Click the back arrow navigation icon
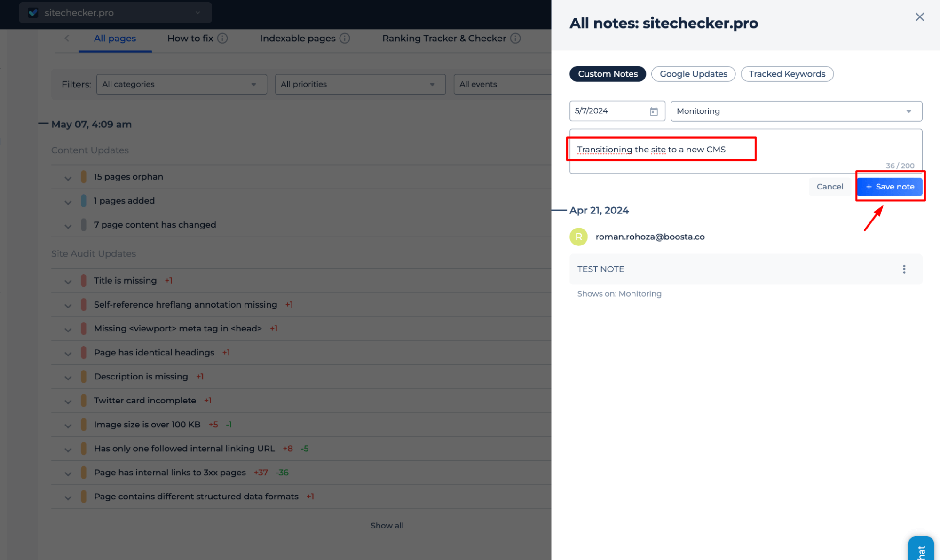940x560 pixels. (67, 38)
